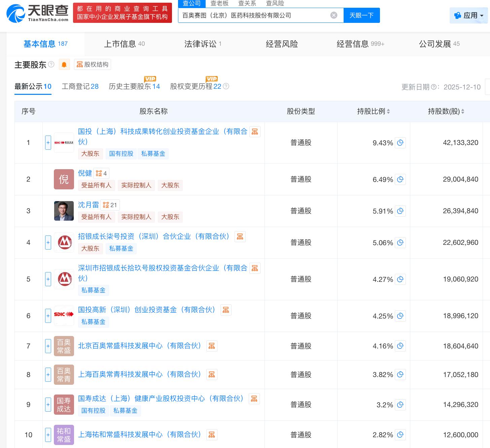Open pie chart icon for 沈月雷's 5.91%

400,211
